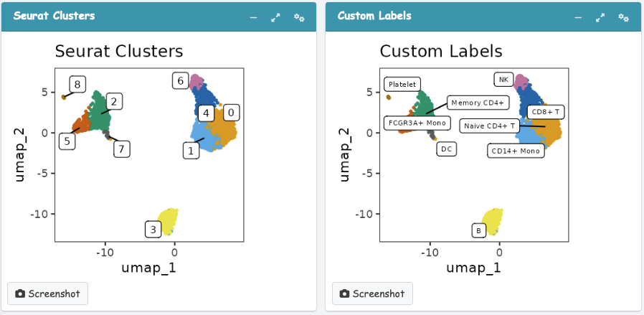Image resolution: width=644 pixels, height=315 pixels.
Task: Click the Platelet label on Custom Labels
Action: pos(401,84)
